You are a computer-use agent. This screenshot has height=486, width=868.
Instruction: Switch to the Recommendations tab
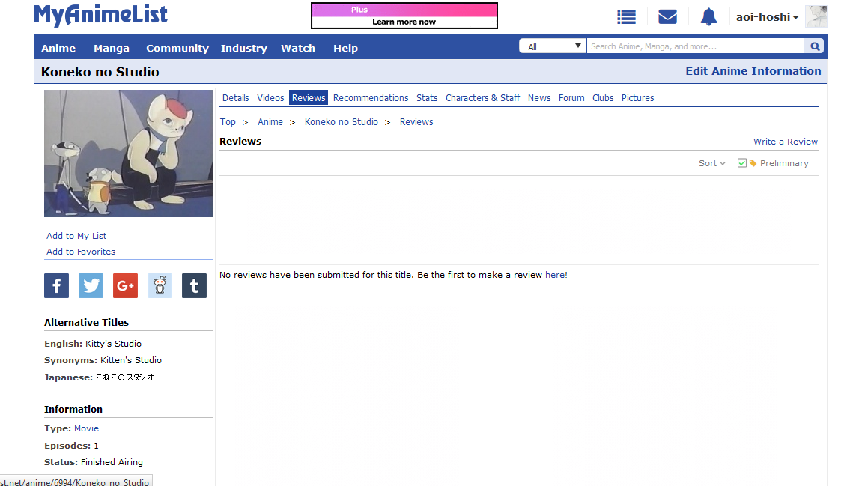click(x=371, y=98)
